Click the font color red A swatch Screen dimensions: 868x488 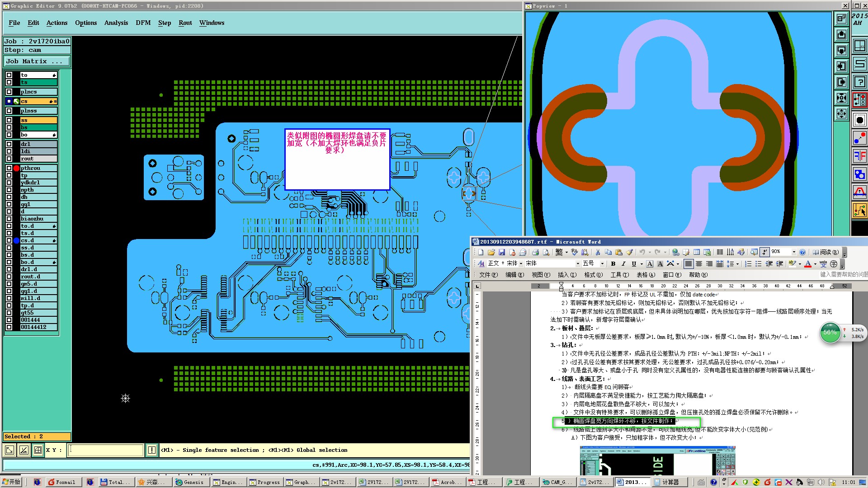807,264
